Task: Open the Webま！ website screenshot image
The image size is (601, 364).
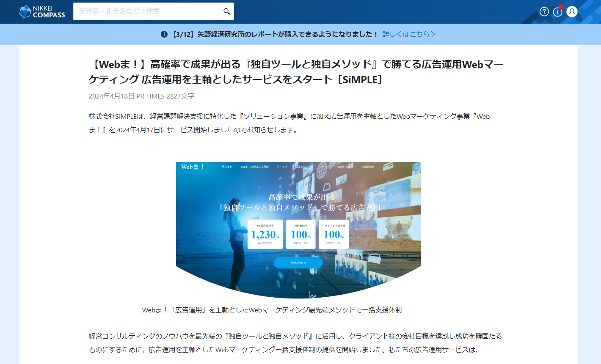Action: coord(298,230)
